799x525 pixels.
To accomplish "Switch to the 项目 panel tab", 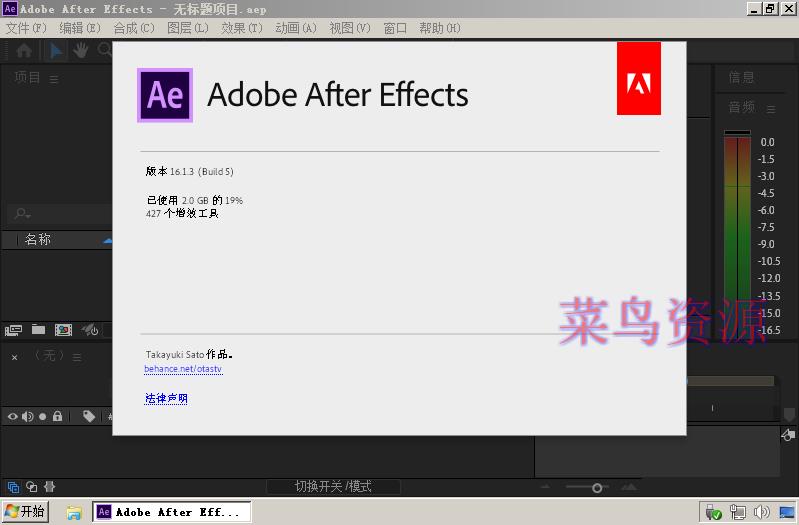I will click(27, 77).
